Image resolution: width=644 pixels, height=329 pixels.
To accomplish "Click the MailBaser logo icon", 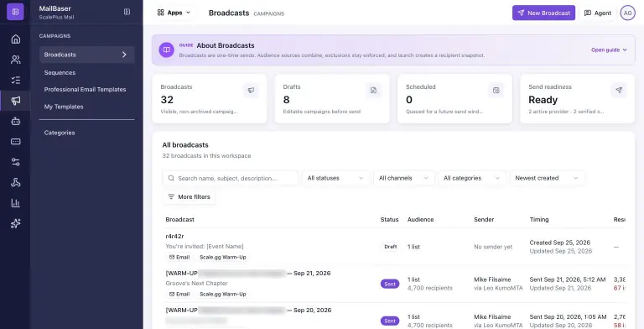I will [15, 12].
